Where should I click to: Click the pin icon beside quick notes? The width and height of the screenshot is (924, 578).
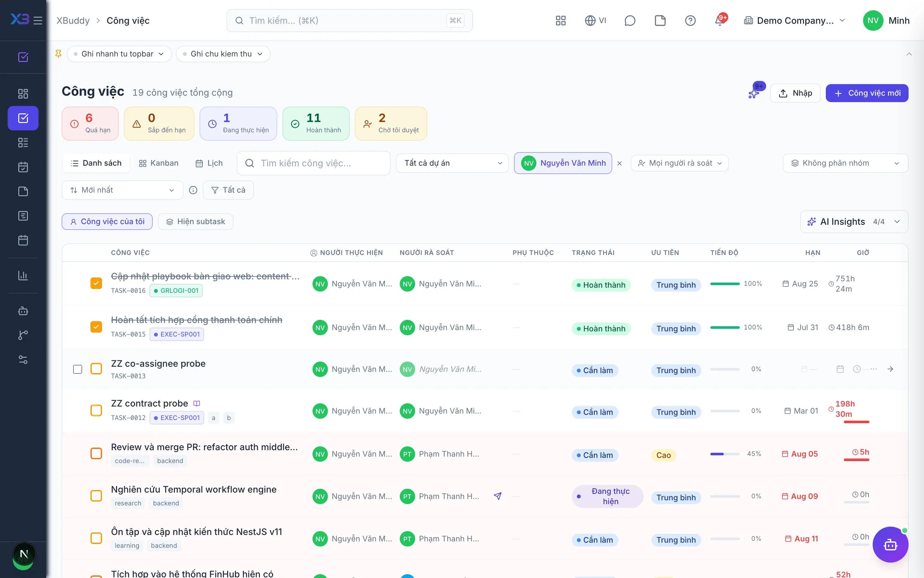click(x=58, y=54)
